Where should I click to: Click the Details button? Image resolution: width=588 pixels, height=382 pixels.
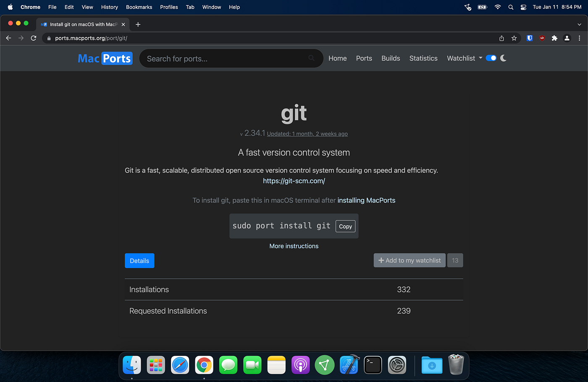click(139, 261)
